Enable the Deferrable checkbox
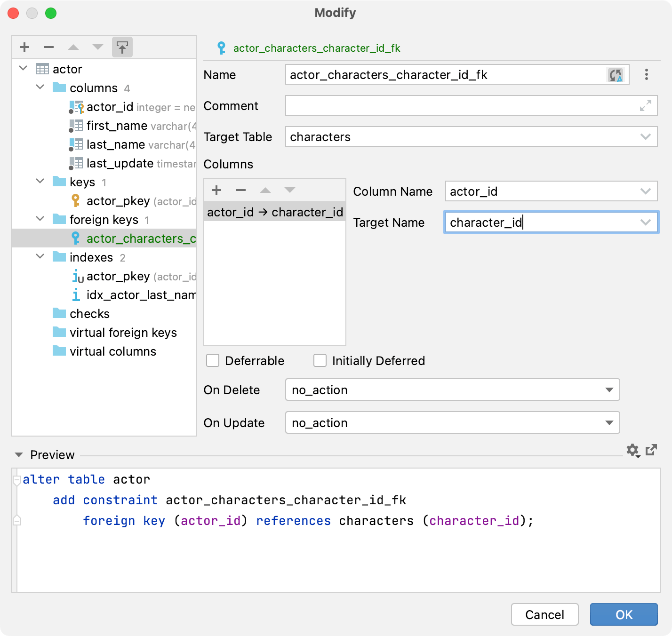 [x=213, y=360]
